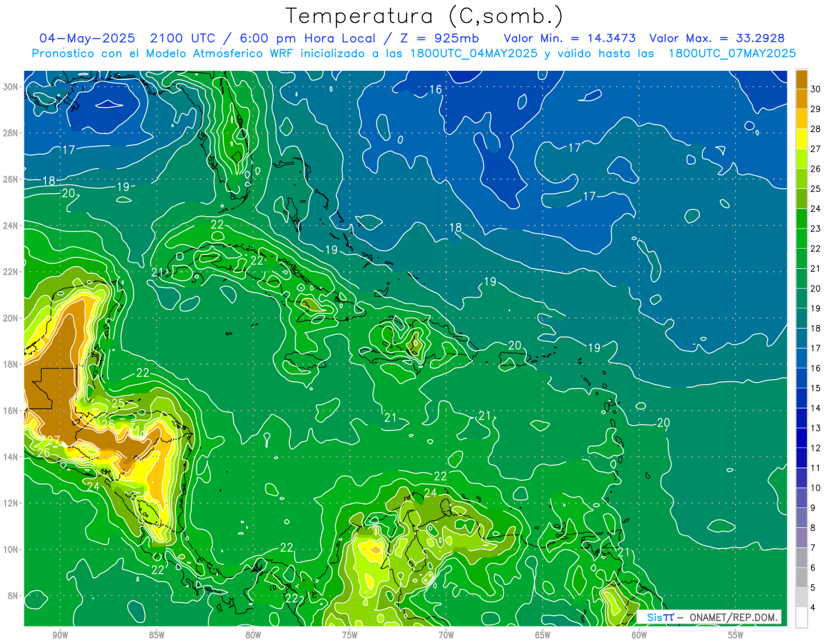Viewport: 834px width, 644px height.
Task: Click the 'SisTT - ONAMET/REP.DOM.' credit box
Action: [x=708, y=617]
